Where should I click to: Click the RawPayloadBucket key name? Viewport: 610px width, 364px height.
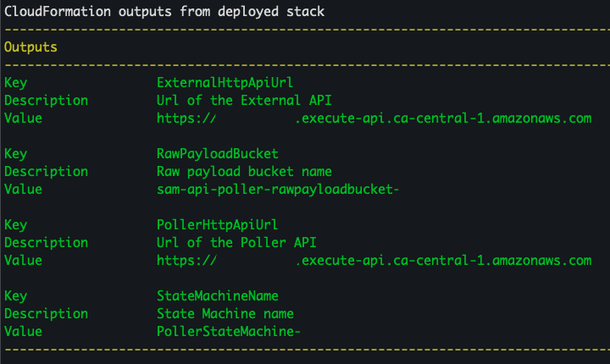218,154
